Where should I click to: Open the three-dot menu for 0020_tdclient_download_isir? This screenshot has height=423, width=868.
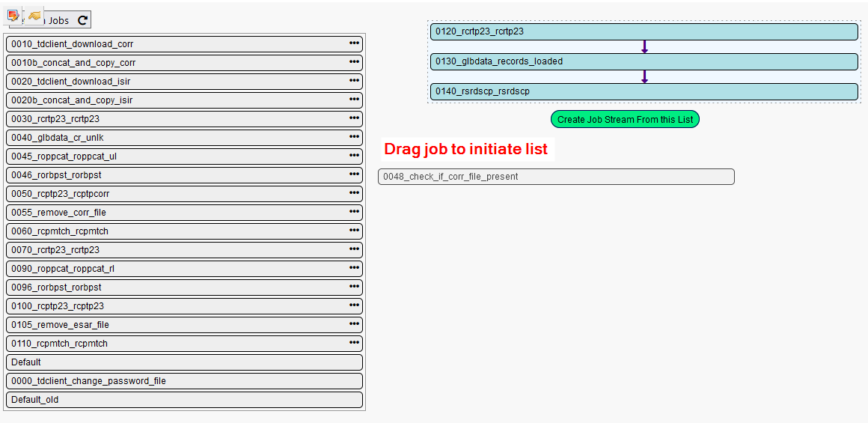click(x=354, y=81)
